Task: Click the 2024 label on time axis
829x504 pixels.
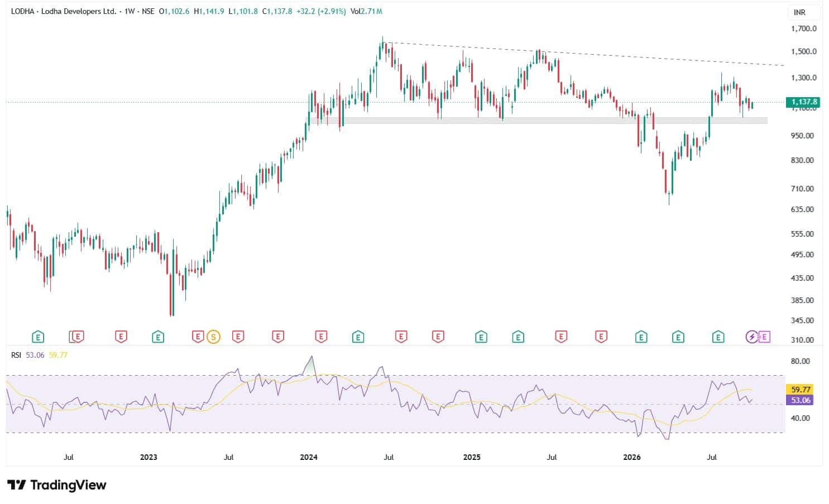Action: tap(309, 457)
